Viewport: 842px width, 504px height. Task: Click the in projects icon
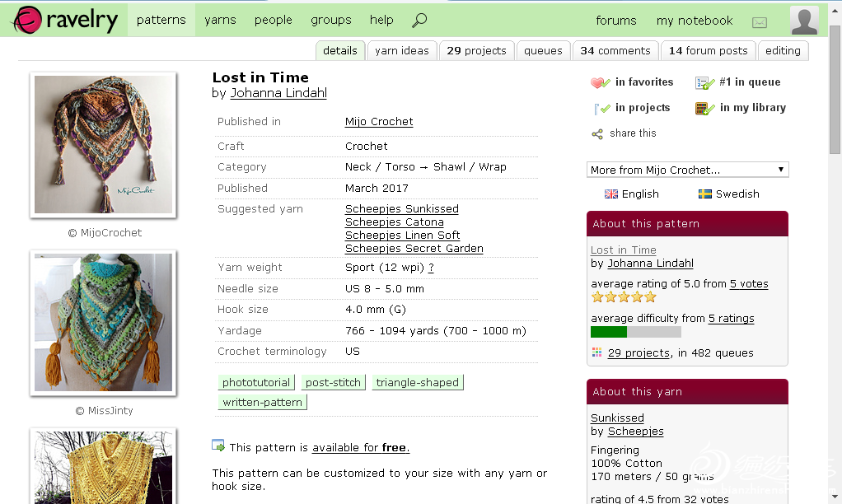tap(602, 109)
